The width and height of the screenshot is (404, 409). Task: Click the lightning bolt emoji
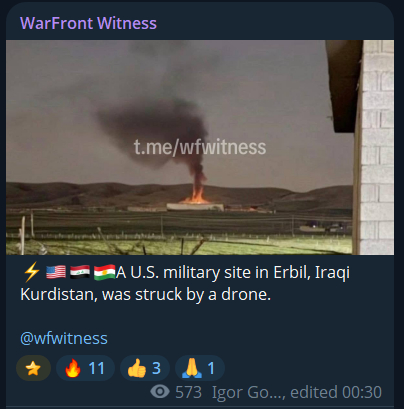coord(32,272)
